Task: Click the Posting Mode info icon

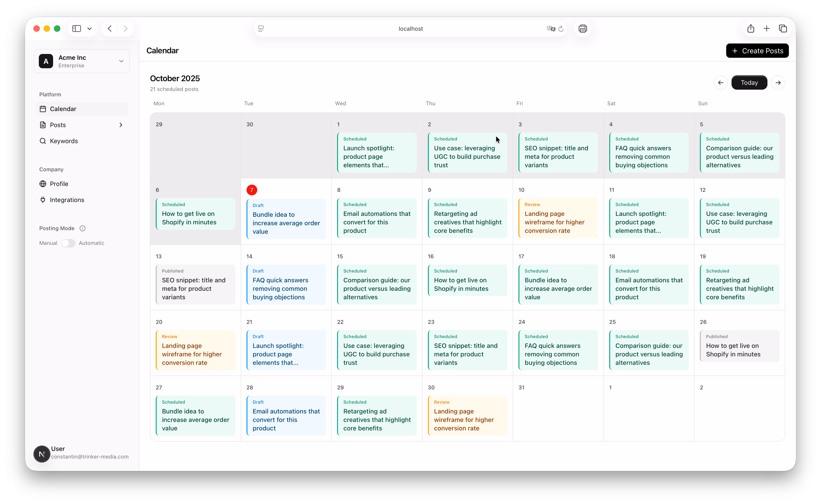Action: click(83, 228)
